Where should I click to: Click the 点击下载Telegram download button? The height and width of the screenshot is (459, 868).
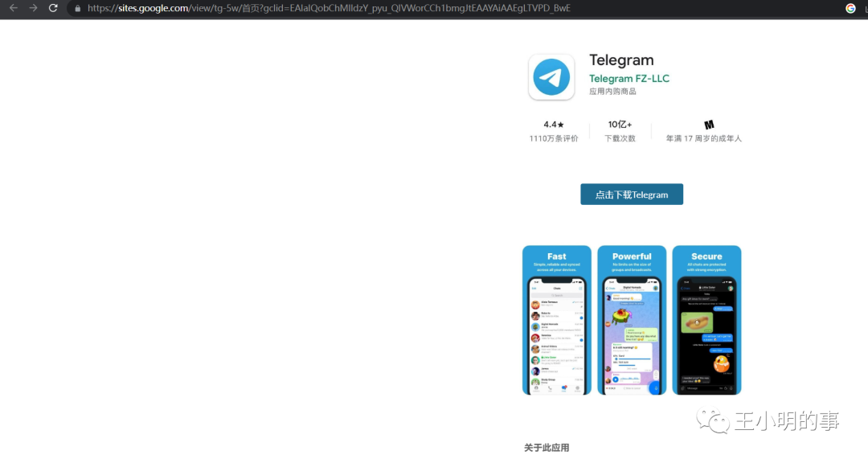(632, 195)
